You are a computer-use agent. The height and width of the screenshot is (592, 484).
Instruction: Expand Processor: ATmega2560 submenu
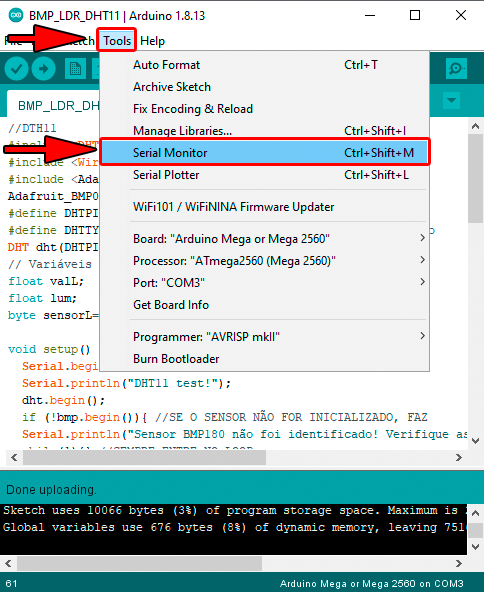tap(264, 261)
